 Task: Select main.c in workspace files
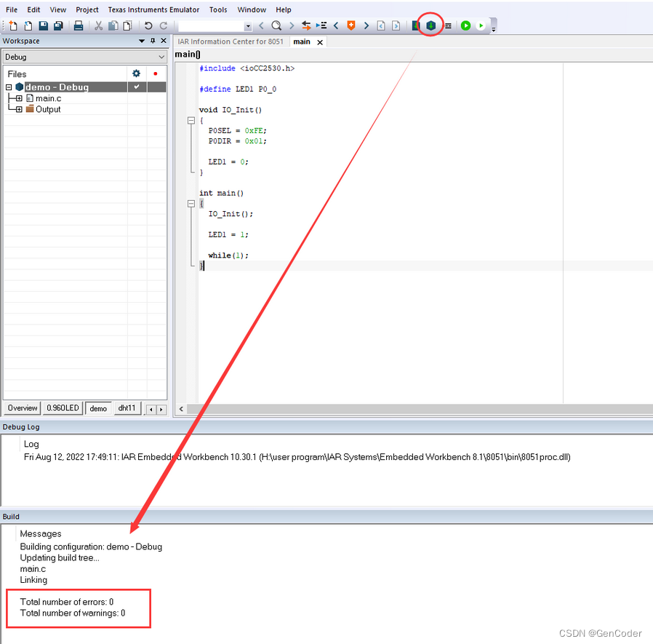point(48,98)
